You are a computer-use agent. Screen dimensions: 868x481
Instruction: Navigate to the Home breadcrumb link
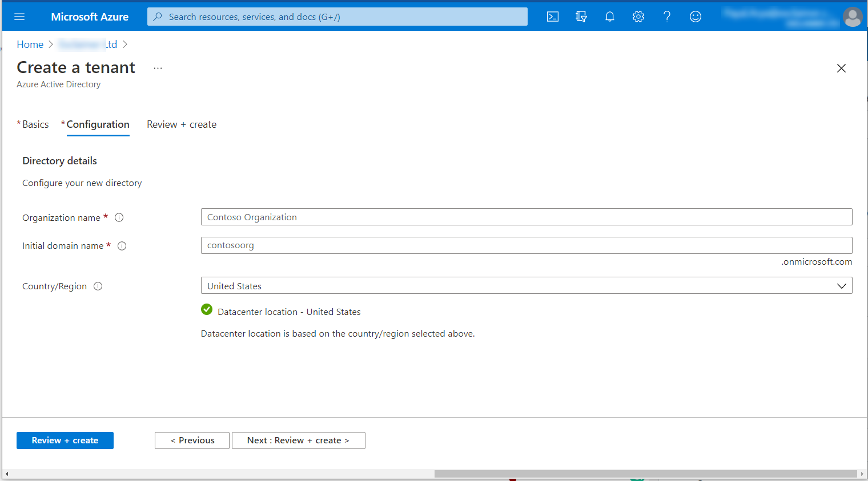click(x=30, y=45)
